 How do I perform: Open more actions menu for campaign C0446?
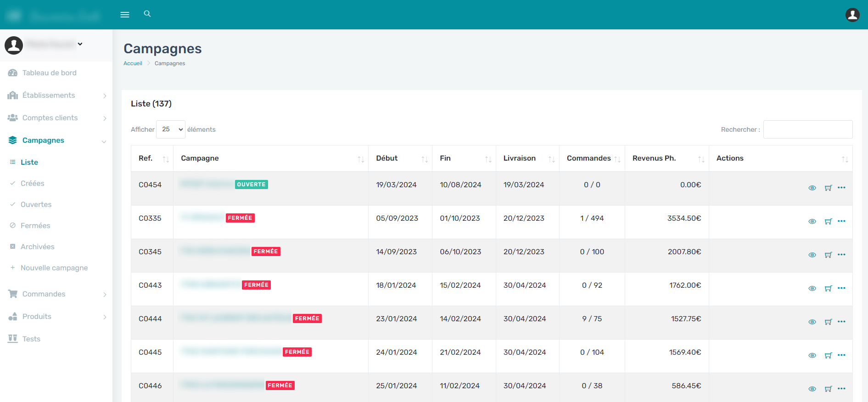tap(841, 389)
